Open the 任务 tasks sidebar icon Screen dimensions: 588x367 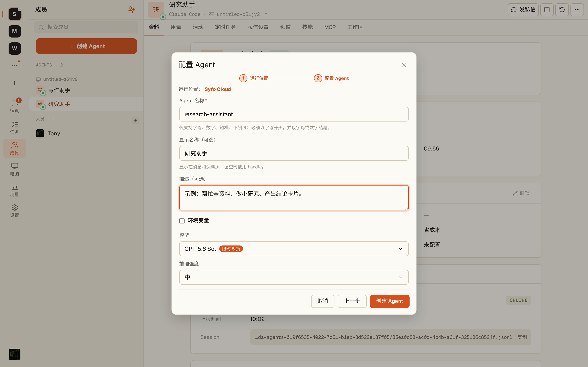14,128
